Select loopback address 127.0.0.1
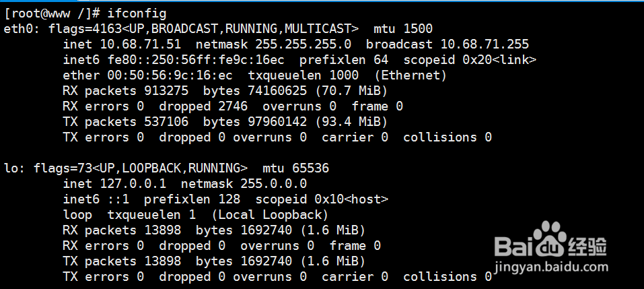 (133, 184)
